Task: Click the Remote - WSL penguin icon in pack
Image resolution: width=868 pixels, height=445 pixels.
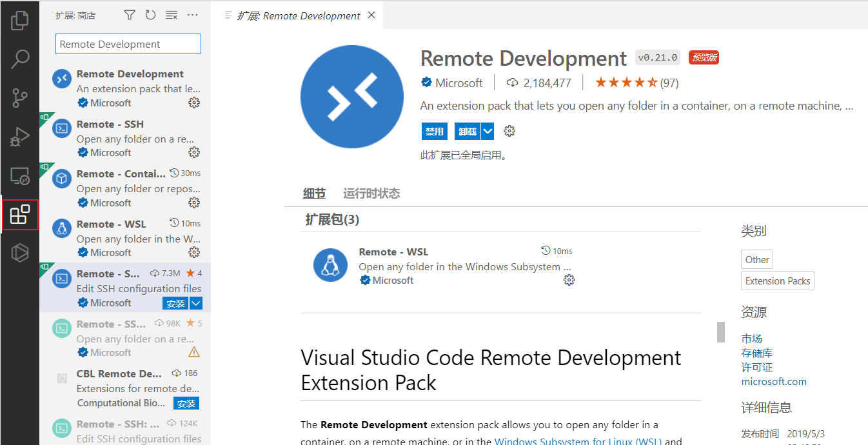Action: [330, 265]
